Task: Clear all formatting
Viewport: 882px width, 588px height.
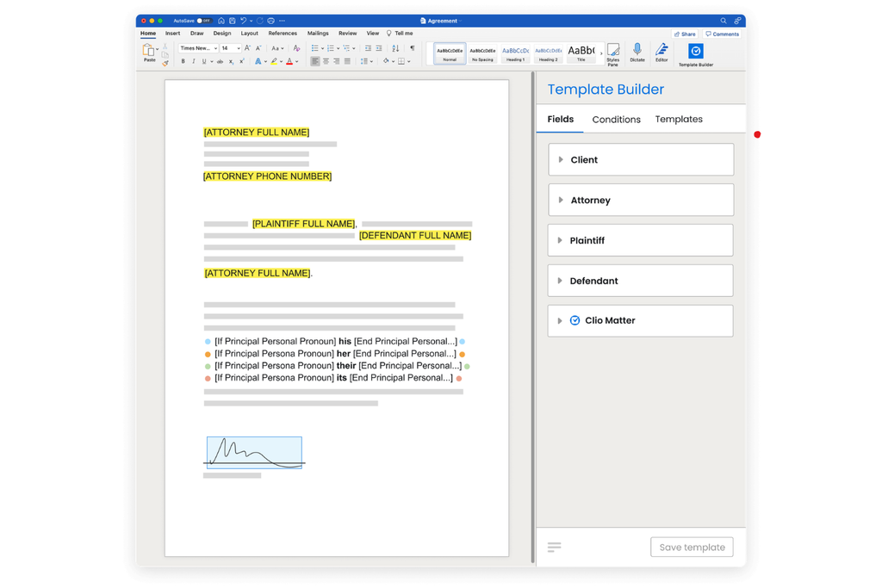Action: pos(296,48)
